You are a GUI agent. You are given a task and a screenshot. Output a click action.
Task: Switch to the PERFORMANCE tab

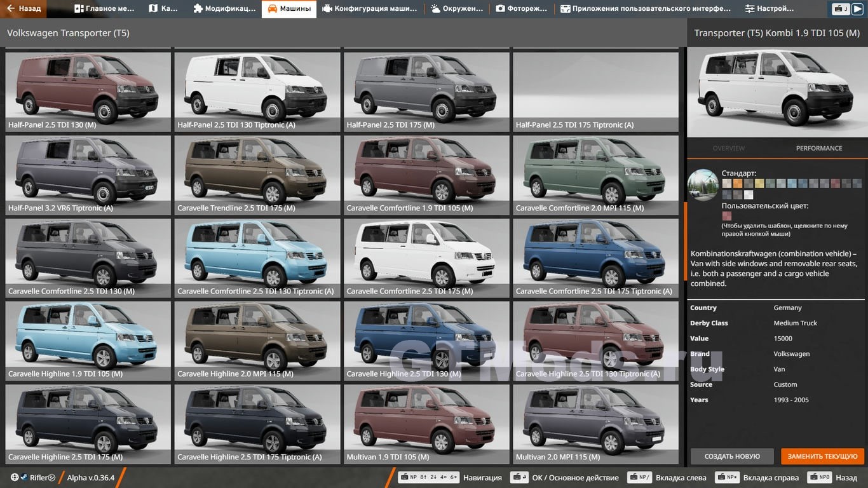(x=819, y=148)
